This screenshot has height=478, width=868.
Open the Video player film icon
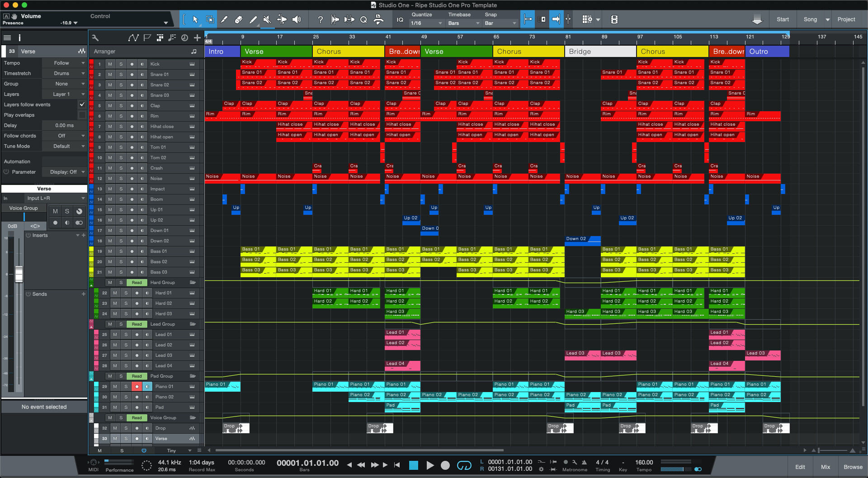[614, 19]
